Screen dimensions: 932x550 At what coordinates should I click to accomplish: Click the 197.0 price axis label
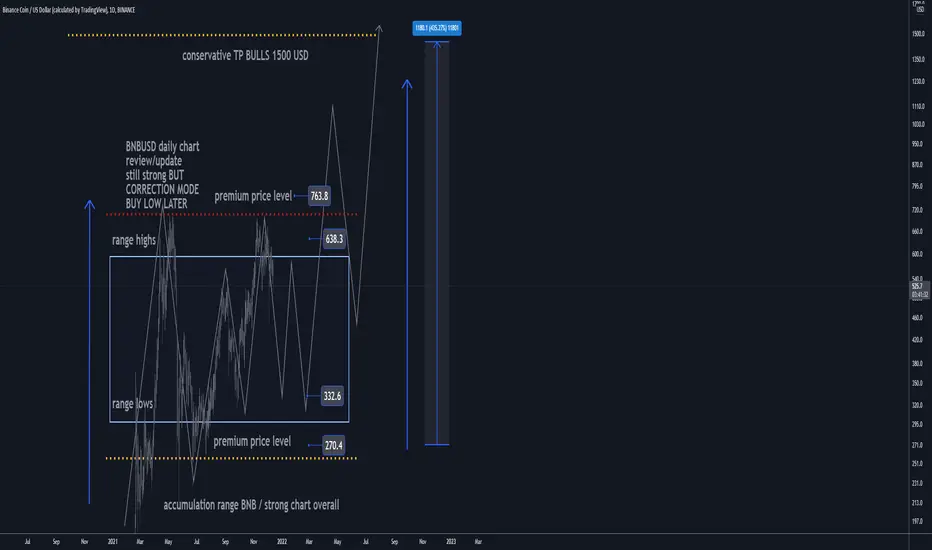917,521
